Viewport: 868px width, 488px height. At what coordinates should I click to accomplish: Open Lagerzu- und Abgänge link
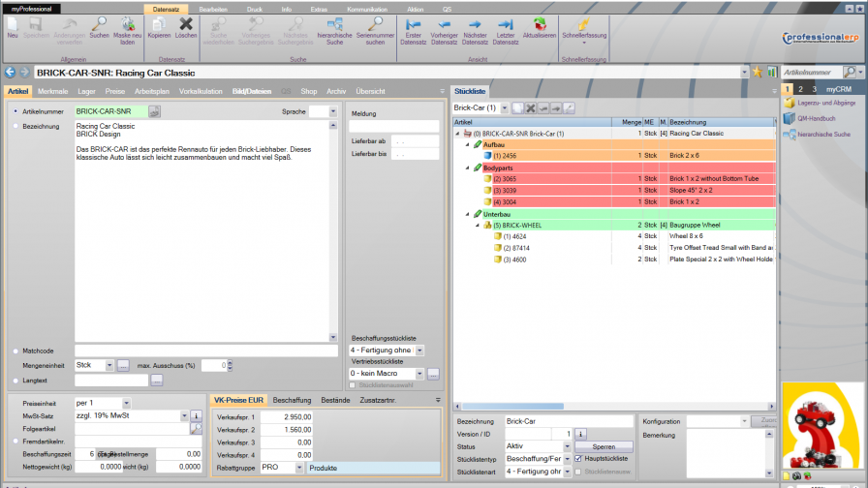pos(824,102)
